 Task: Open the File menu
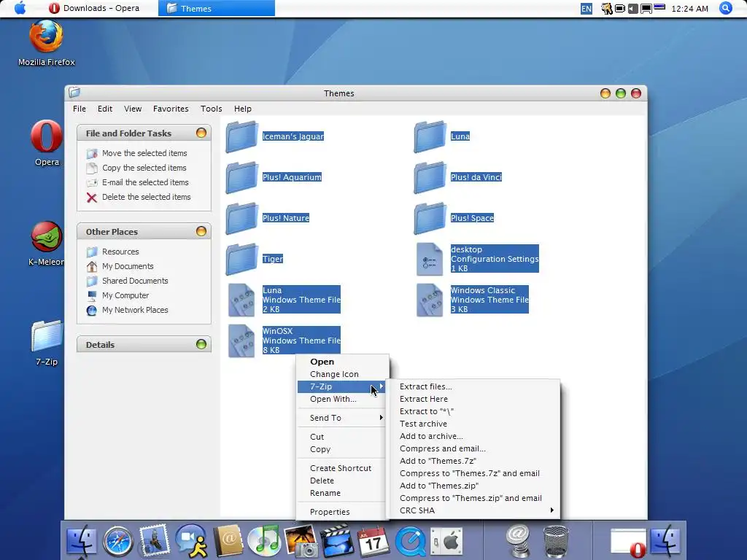tap(80, 109)
